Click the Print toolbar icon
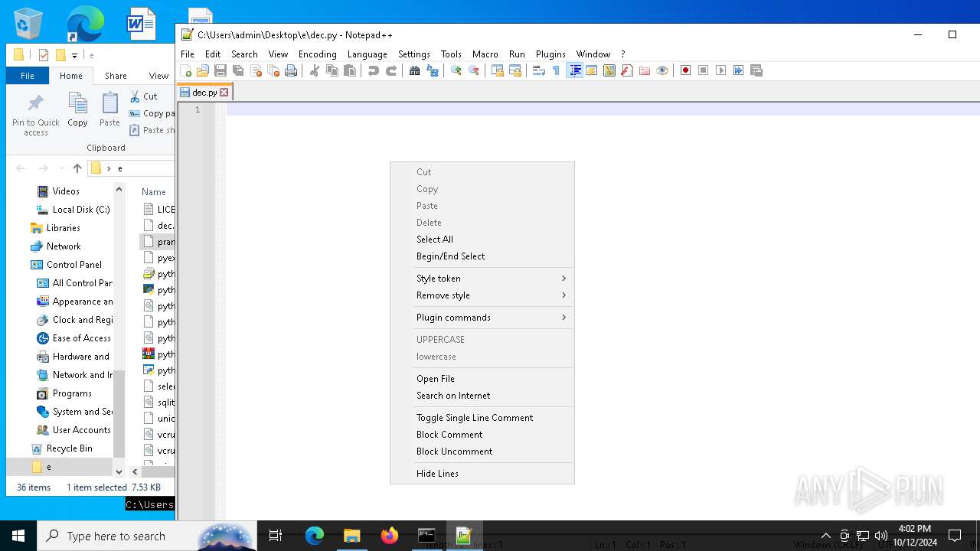The height and width of the screenshot is (551, 980). 291,70
